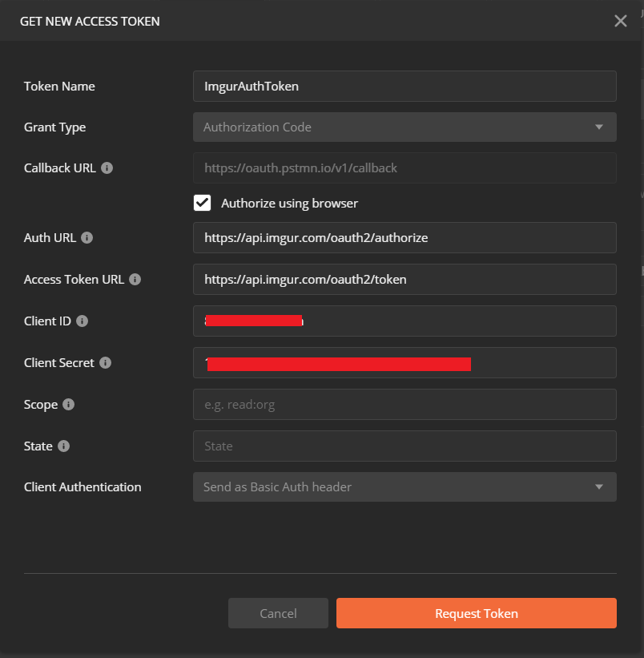
Task: Click the Client Secret info icon
Action: tap(105, 362)
